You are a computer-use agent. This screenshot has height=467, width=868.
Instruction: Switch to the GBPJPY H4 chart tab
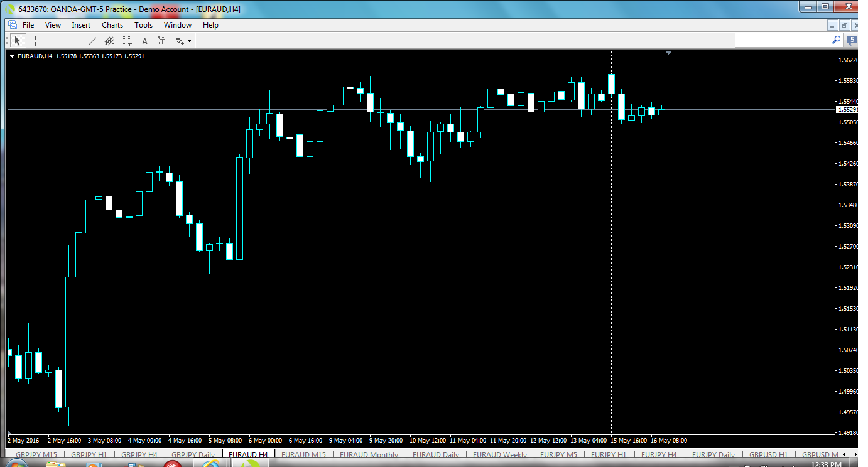coord(139,454)
